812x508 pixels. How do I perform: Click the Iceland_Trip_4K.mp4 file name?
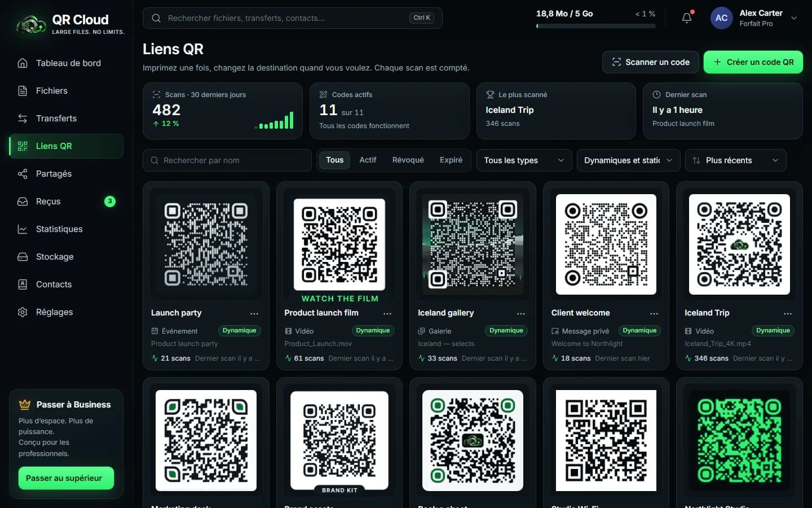coord(718,344)
